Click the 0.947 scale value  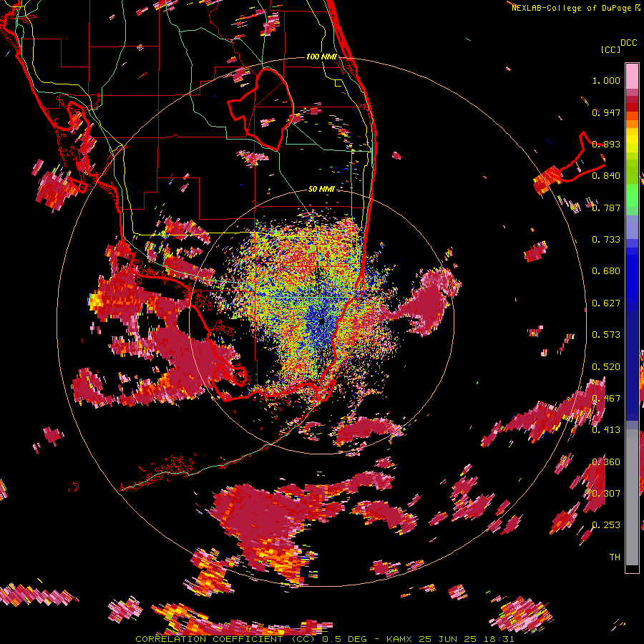[x=606, y=112]
